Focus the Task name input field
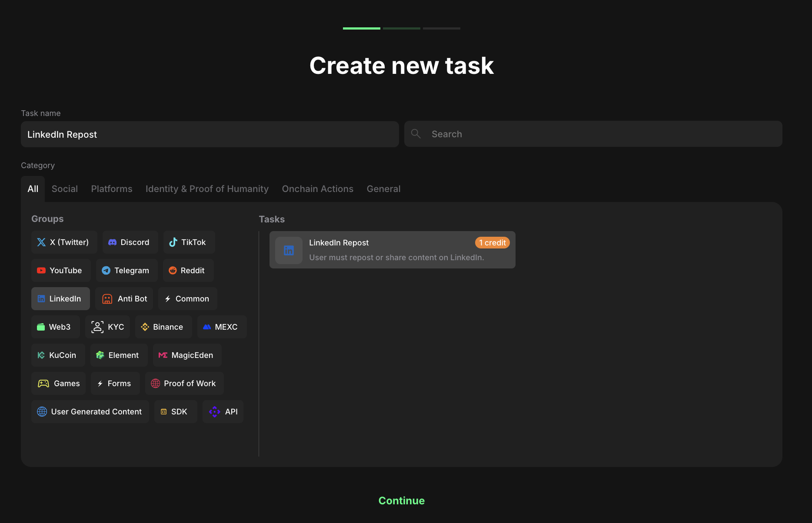This screenshot has height=523, width=812. coord(210,134)
